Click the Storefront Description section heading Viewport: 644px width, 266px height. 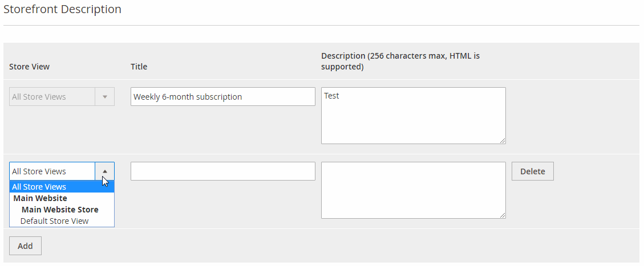[x=62, y=10]
